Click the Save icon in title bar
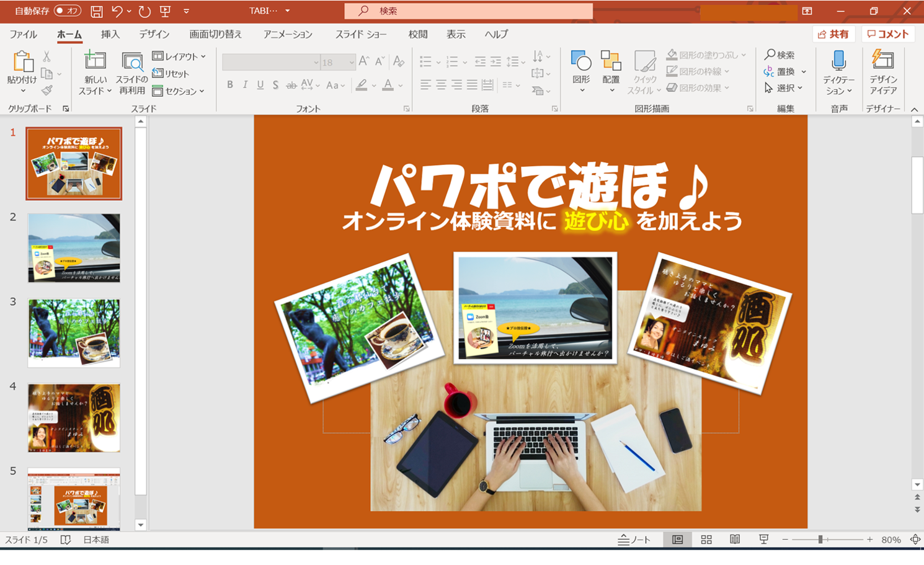The image size is (924, 565). point(96,11)
